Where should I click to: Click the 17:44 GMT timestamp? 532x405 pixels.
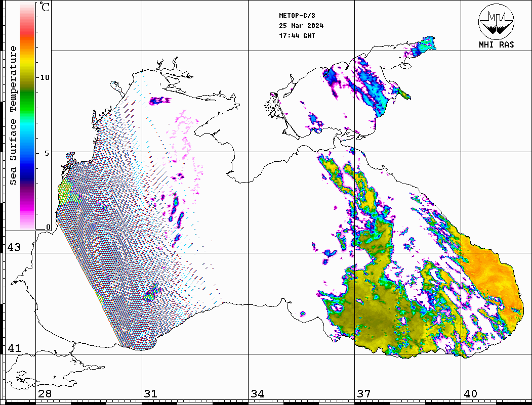[297, 36]
